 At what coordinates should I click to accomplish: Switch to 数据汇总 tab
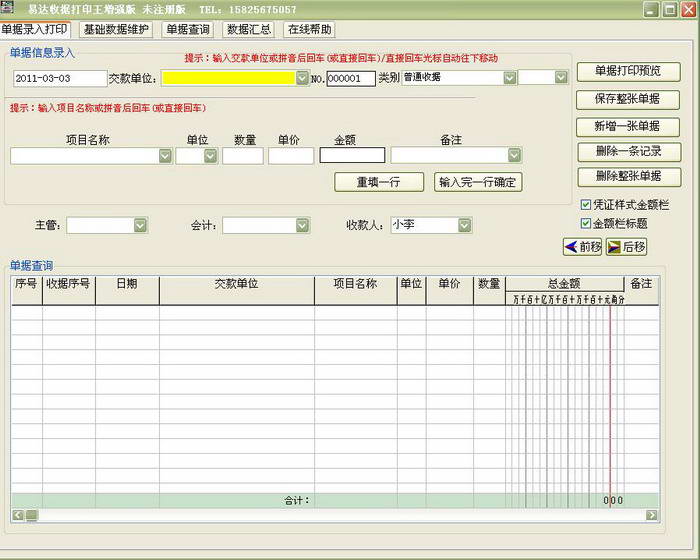pos(249,30)
